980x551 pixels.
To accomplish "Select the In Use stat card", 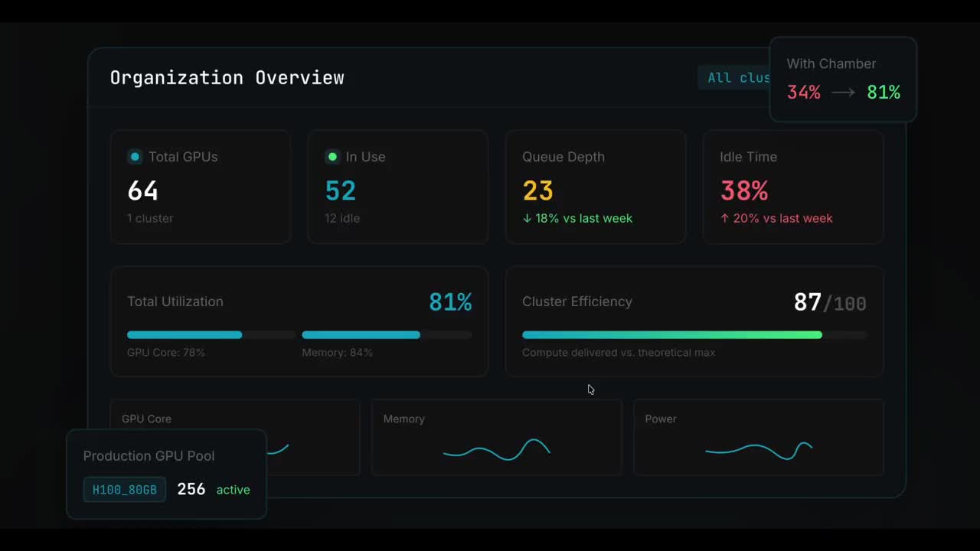I will (397, 187).
